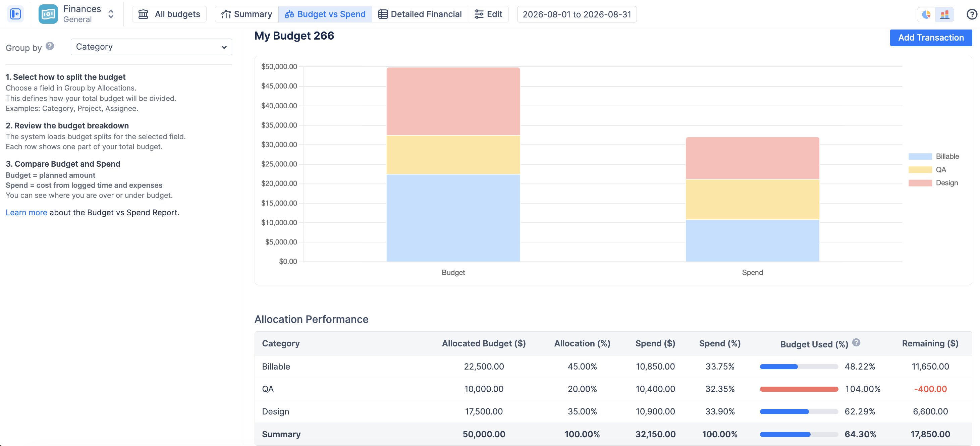
Task: Sort by Spend (%) column header
Action: coord(720,343)
